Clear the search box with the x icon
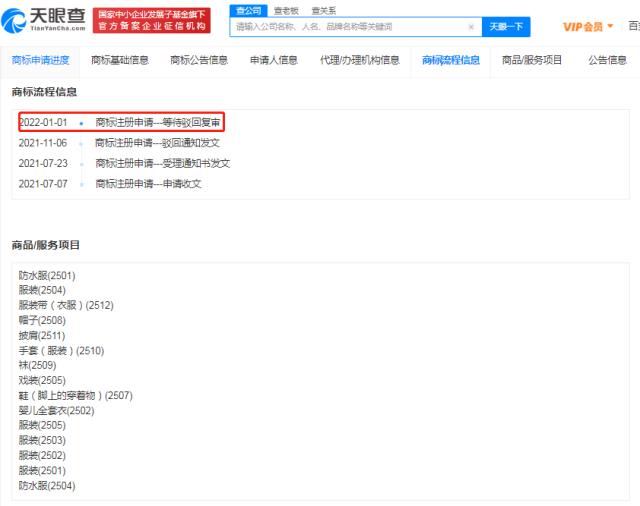 pos(471,27)
